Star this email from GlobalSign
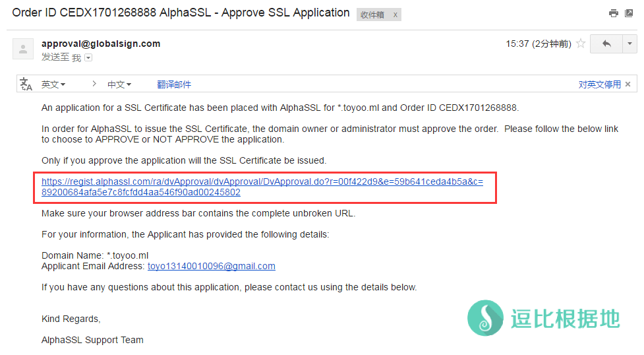Image resolution: width=644 pixels, height=355 pixels. (x=581, y=44)
